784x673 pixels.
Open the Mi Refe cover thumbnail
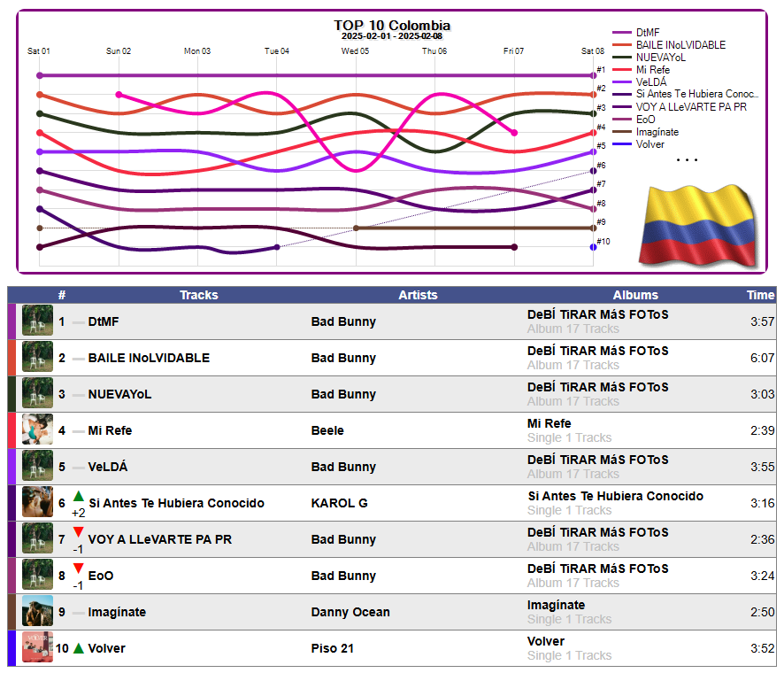tap(37, 429)
